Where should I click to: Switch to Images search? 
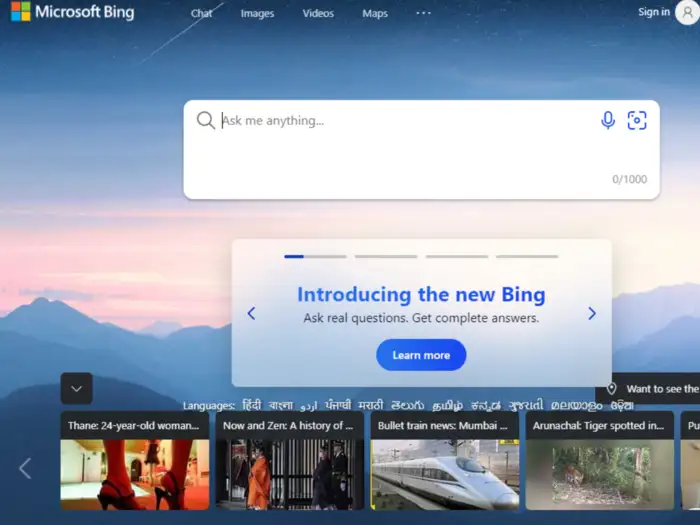(x=257, y=13)
